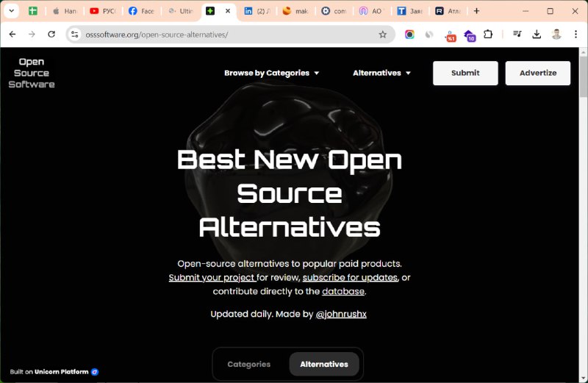Open the tab search dropdown arrow
Viewport: 588px width, 383px height.
point(12,11)
